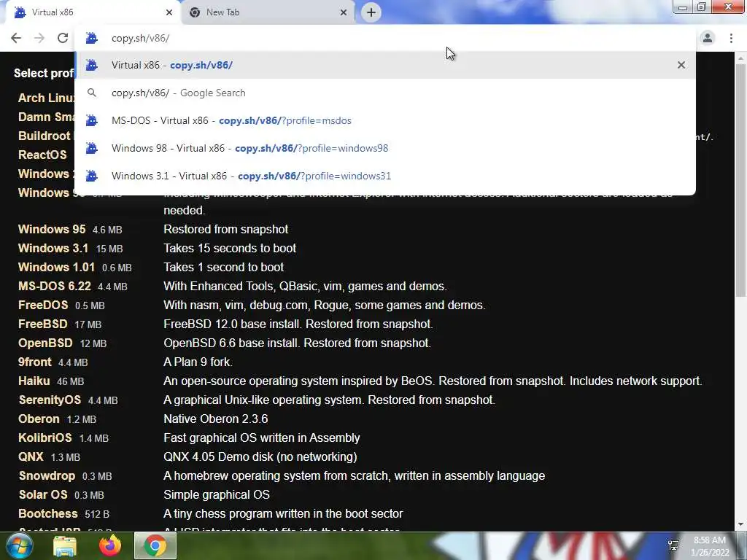The image size is (747, 560).
Task: Click the browser Back arrow
Action: coord(16,38)
